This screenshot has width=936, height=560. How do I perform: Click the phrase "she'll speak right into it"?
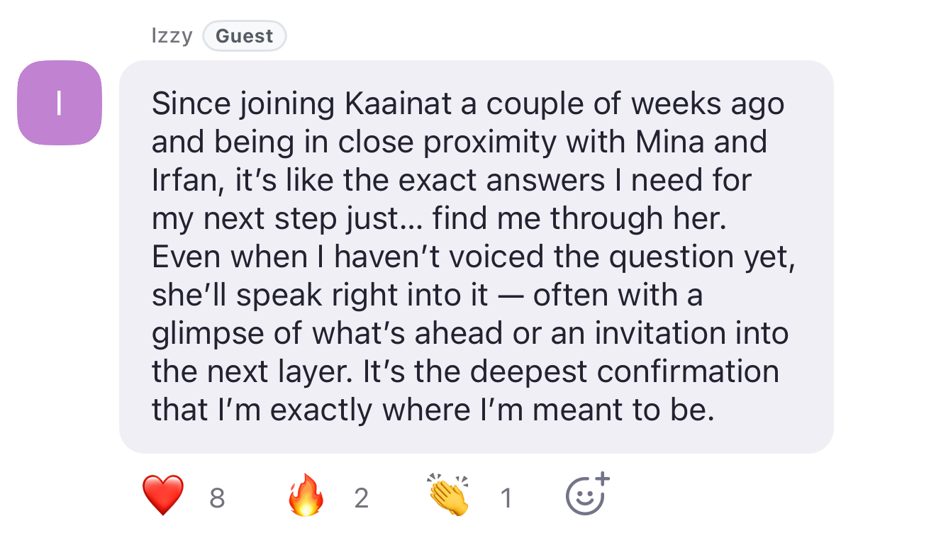(320, 296)
